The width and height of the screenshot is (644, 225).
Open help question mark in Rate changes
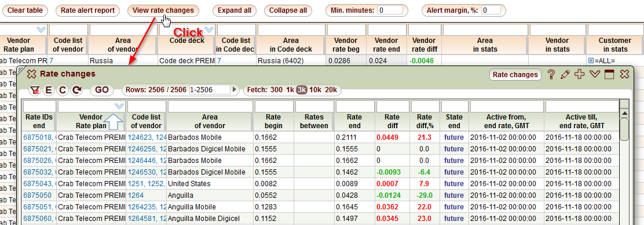point(551,74)
